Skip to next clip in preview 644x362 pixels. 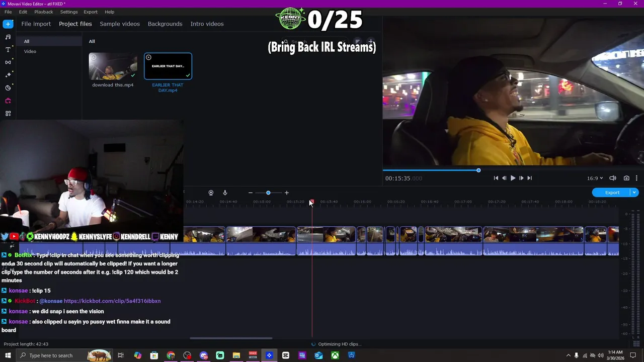(x=529, y=178)
